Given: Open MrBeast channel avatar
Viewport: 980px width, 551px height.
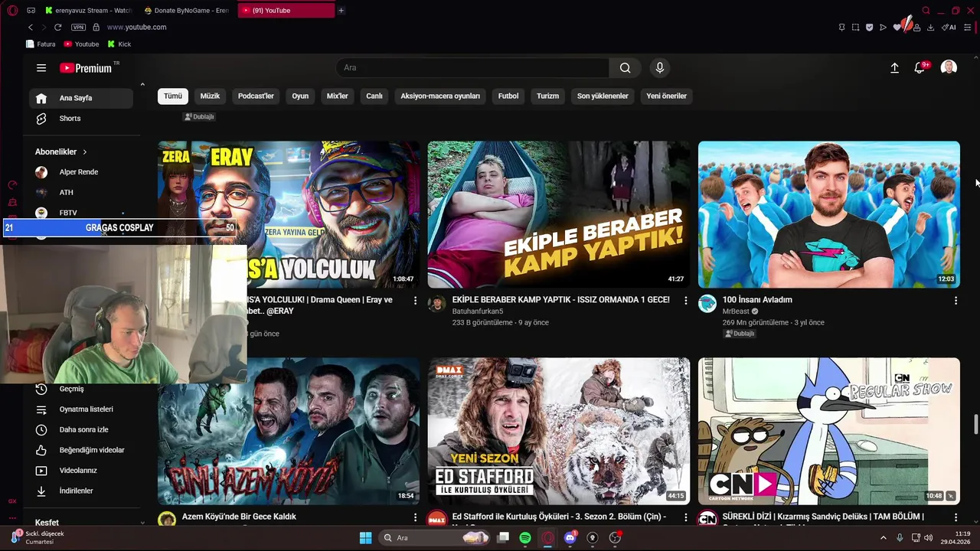Looking at the screenshot, I should [x=707, y=304].
